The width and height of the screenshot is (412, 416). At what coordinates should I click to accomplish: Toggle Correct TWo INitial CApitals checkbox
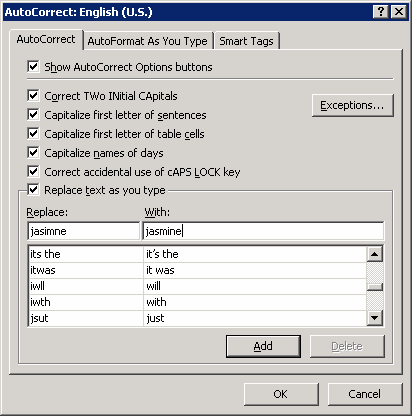coord(33,96)
